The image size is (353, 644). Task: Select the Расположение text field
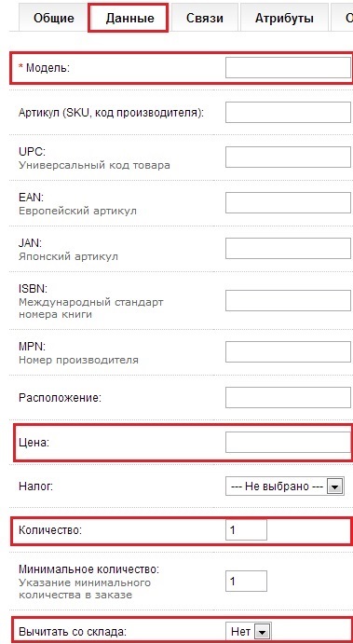pyautogui.click(x=288, y=397)
